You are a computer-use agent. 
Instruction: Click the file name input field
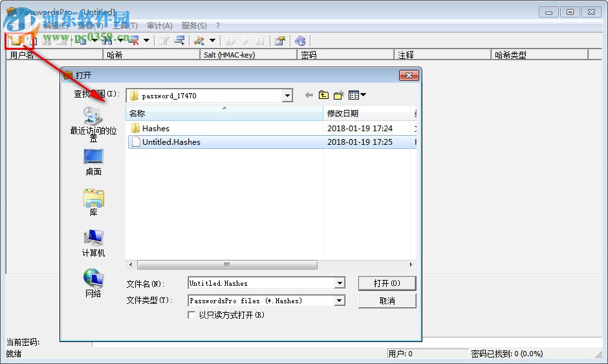(261, 283)
